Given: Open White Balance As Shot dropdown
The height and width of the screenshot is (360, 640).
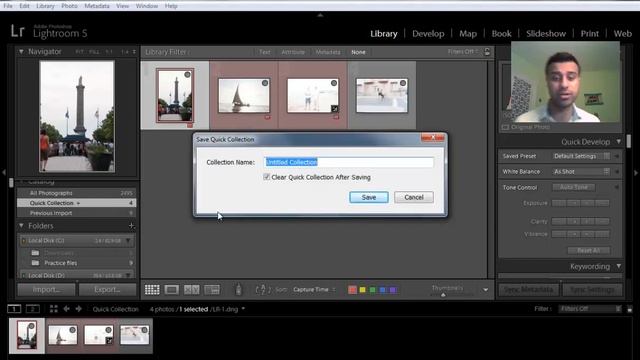Looking at the screenshot, I should (x=581, y=171).
